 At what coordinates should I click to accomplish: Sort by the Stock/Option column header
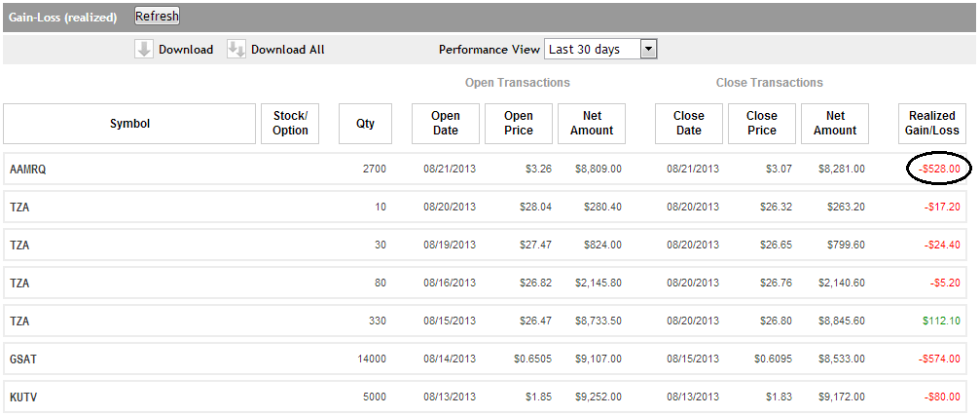290,124
